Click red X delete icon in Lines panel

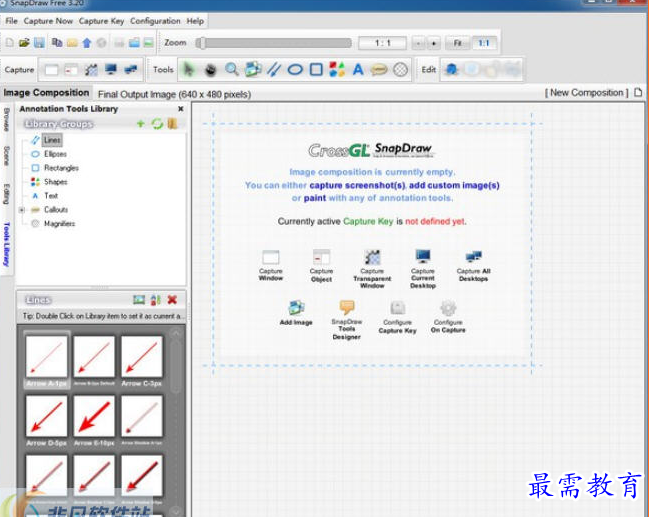172,300
